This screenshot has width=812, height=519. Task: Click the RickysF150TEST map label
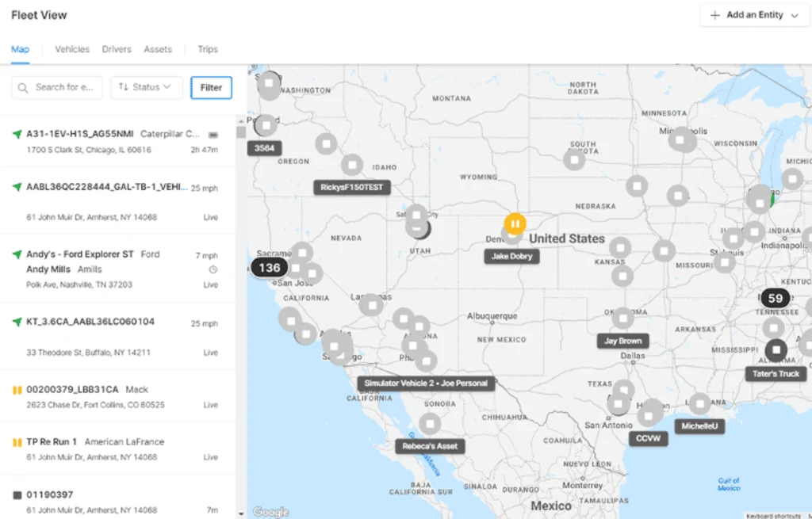point(351,187)
